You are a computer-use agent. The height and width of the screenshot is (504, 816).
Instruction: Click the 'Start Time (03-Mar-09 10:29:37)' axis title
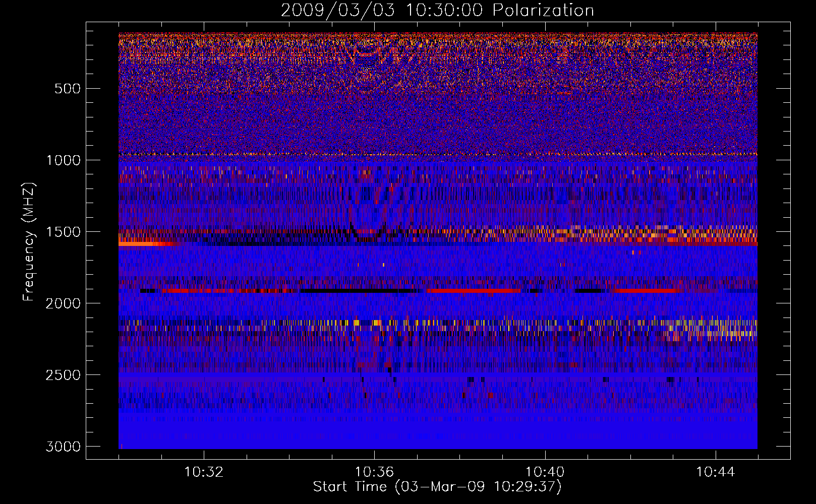coord(437,487)
